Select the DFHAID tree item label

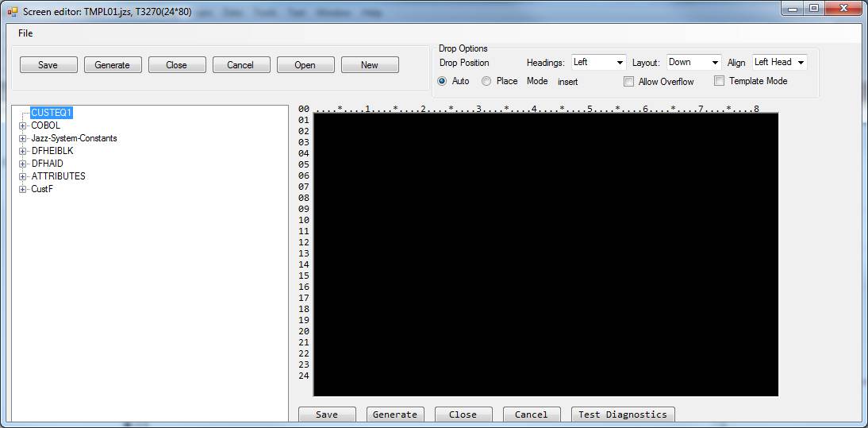pyautogui.click(x=47, y=164)
